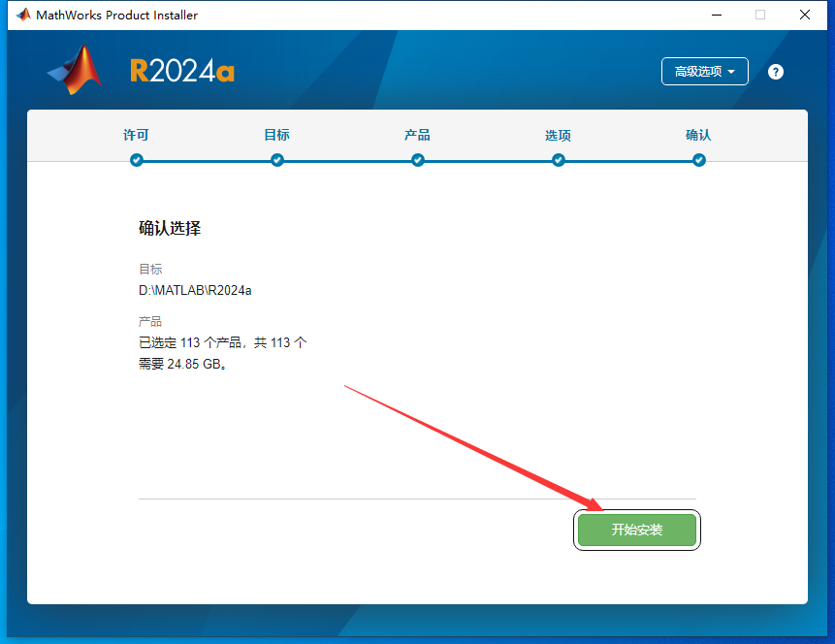
Task: Open the help question mark icon
Action: 775,71
